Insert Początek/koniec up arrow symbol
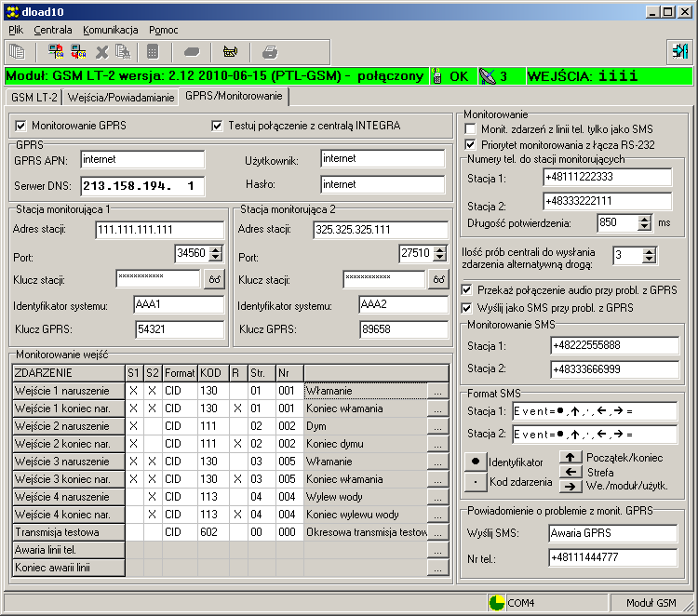The width and height of the screenshot is (698, 616). click(570, 457)
